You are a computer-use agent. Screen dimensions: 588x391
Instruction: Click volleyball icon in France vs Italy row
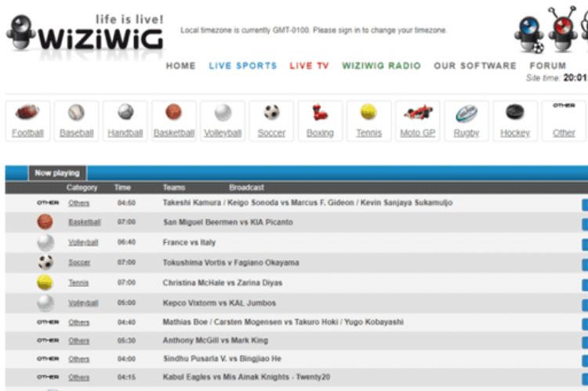[45, 243]
